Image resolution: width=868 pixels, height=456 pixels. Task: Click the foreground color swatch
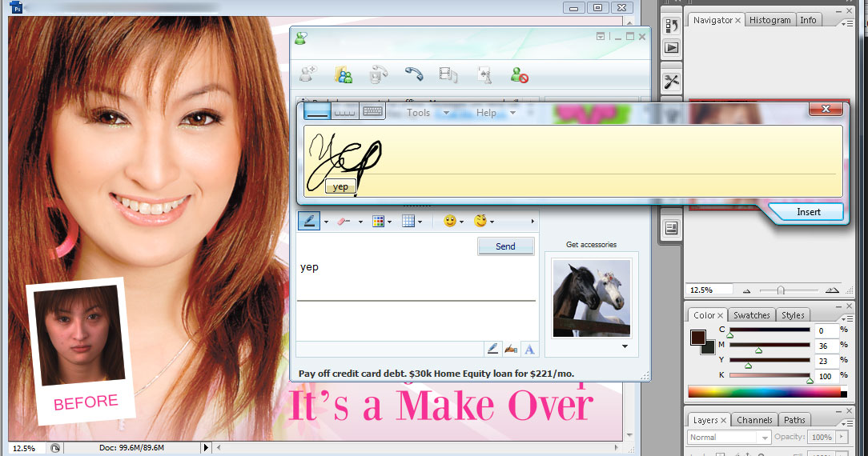(x=697, y=337)
